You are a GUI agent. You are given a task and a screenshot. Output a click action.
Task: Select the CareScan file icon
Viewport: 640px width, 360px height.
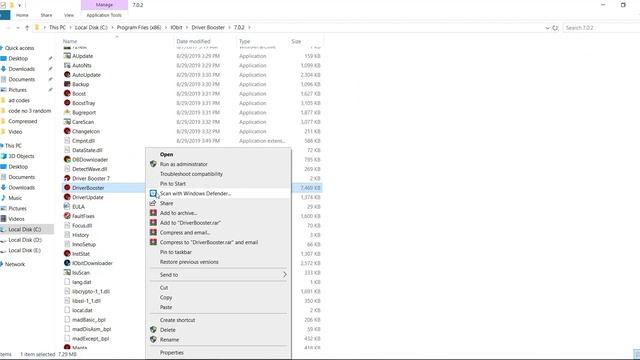67,122
